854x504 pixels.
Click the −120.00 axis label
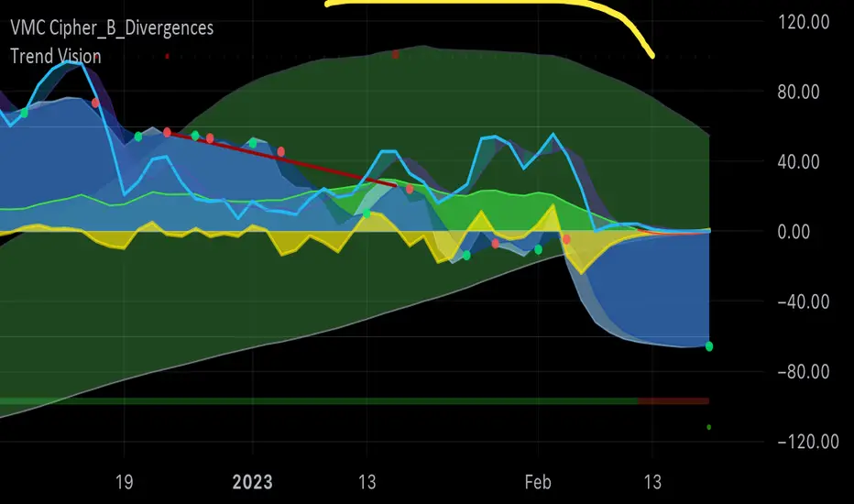(808, 442)
